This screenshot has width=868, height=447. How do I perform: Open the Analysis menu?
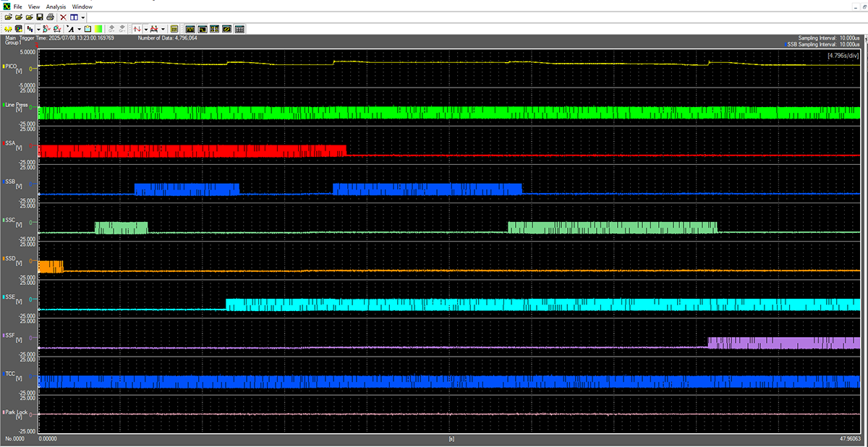pyautogui.click(x=56, y=7)
